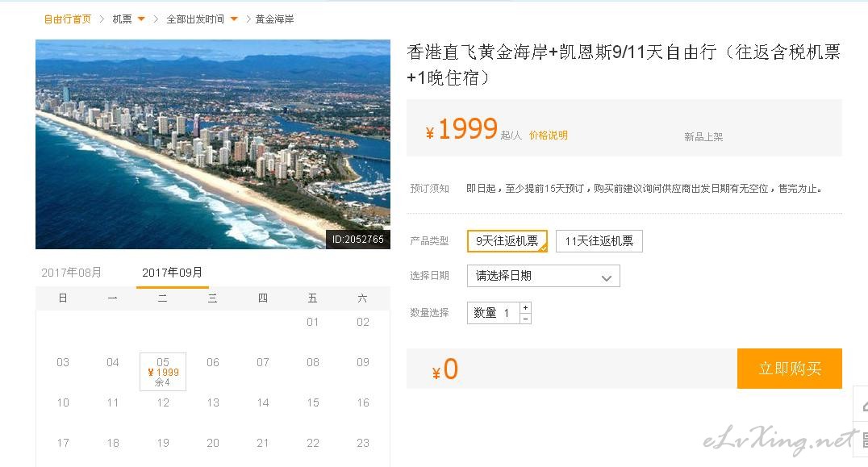Image resolution: width=868 pixels, height=467 pixels.
Task: Click the product ID:2052765 label
Action: [357, 240]
